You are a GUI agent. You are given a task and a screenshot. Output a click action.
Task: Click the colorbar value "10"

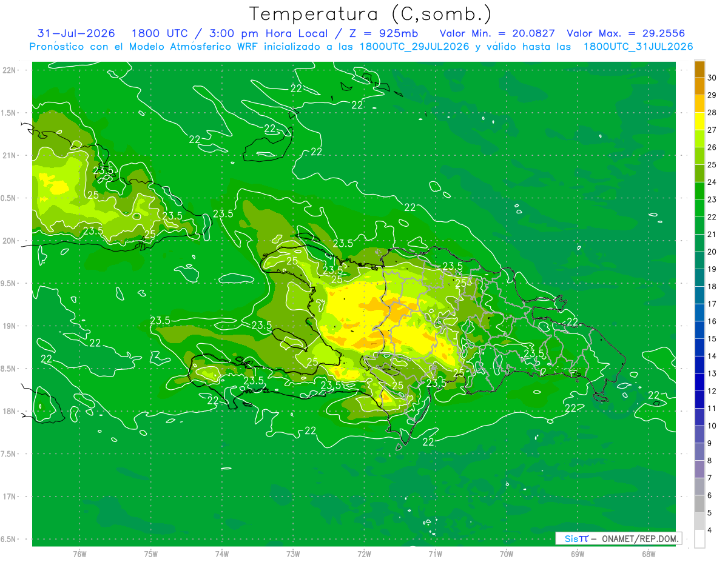point(712,426)
